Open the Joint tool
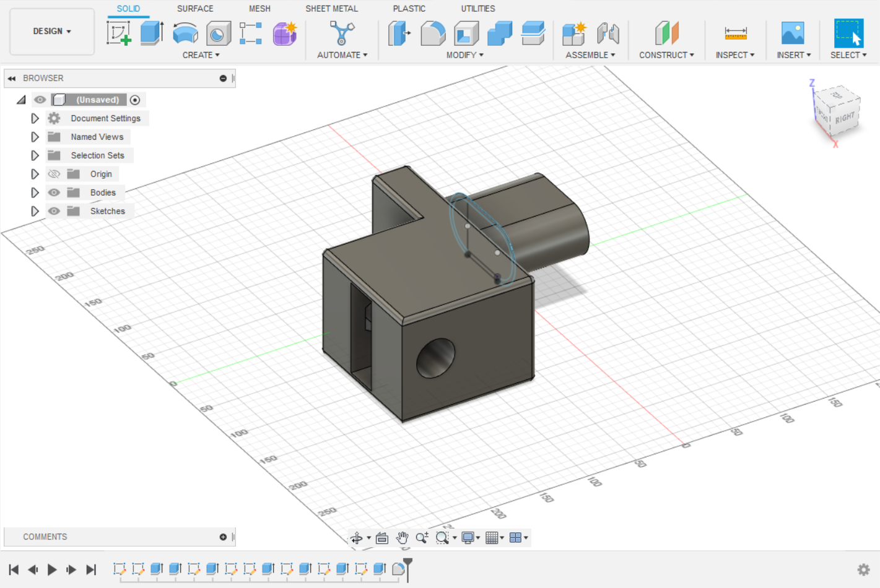This screenshot has width=880, height=588. [x=608, y=33]
